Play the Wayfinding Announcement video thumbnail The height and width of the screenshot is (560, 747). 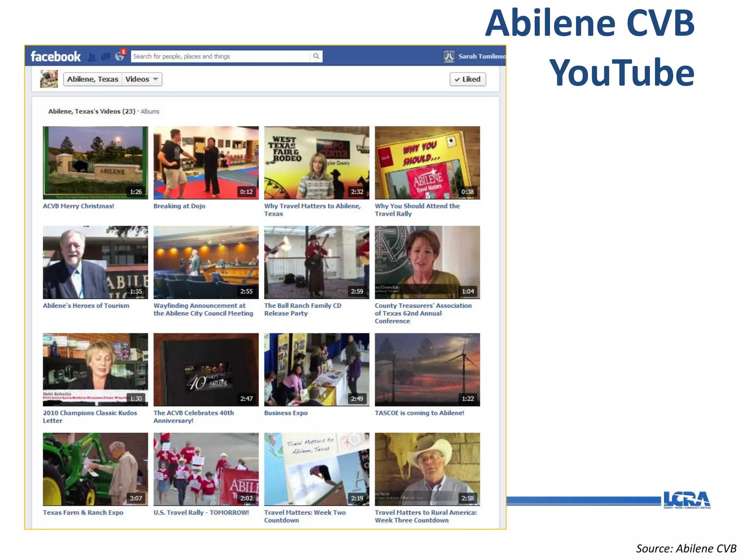[206, 262]
